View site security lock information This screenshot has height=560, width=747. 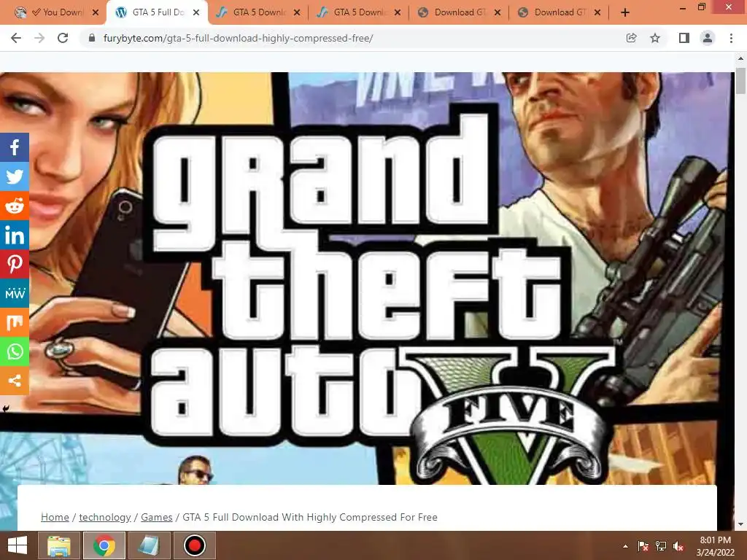coord(91,38)
